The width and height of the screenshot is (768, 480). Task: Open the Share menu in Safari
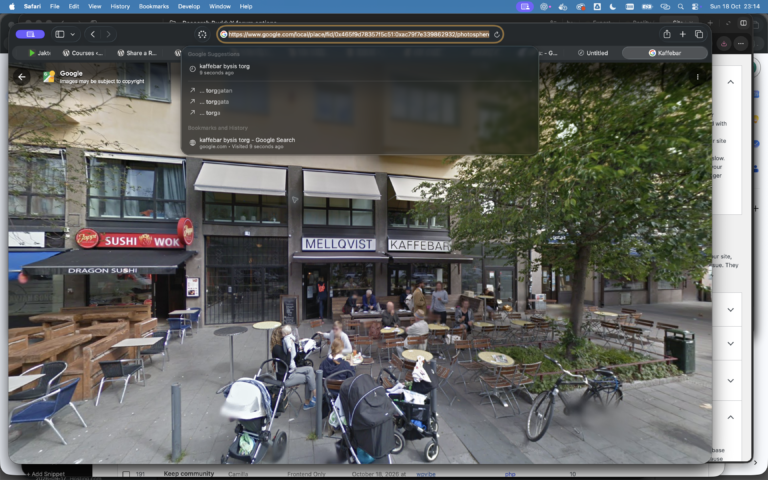pos(667,34)
